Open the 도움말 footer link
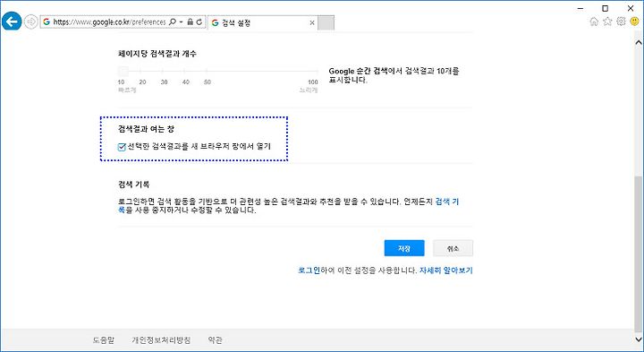This screenshot has width=644, height=352. [x=104, y=340]
